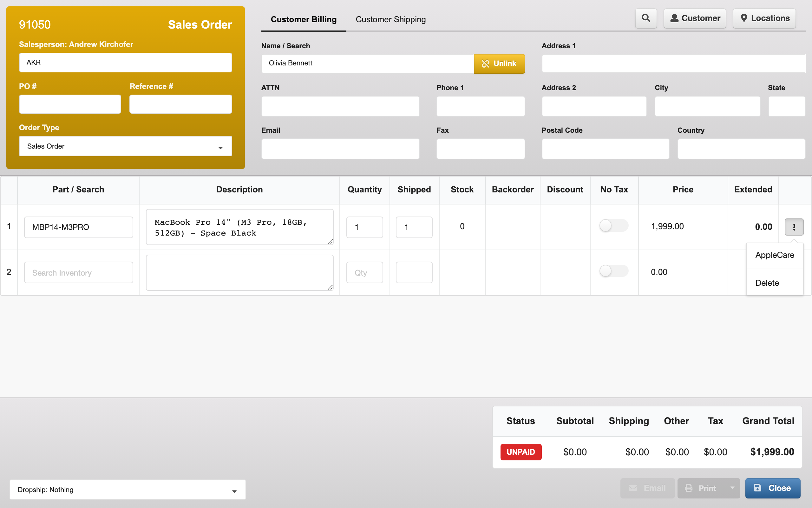
Task: Click the State input field
Action: [787, 106]
